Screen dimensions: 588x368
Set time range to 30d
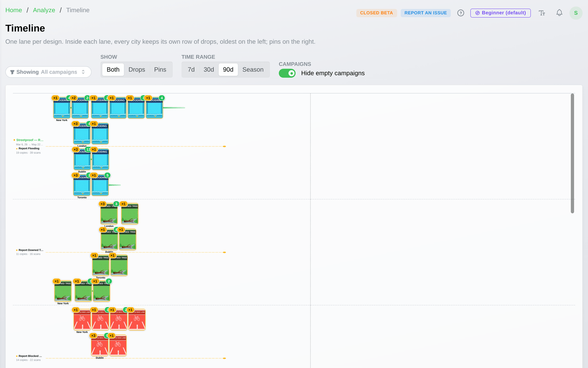coord(209,70)
